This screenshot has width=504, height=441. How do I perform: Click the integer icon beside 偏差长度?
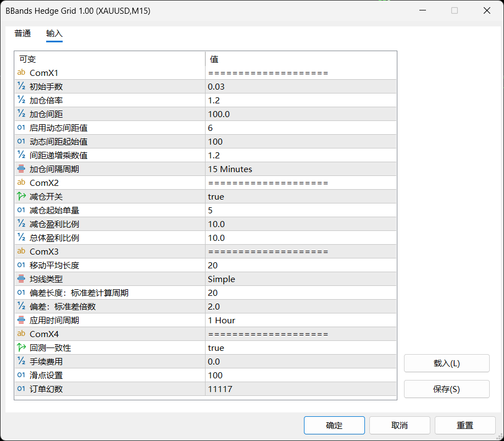click(21, 293)
